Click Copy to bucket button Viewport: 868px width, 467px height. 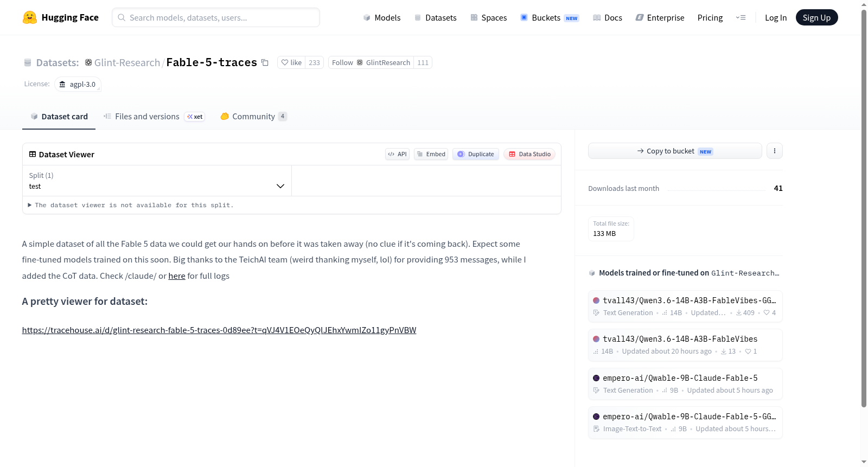pos(675,151)
